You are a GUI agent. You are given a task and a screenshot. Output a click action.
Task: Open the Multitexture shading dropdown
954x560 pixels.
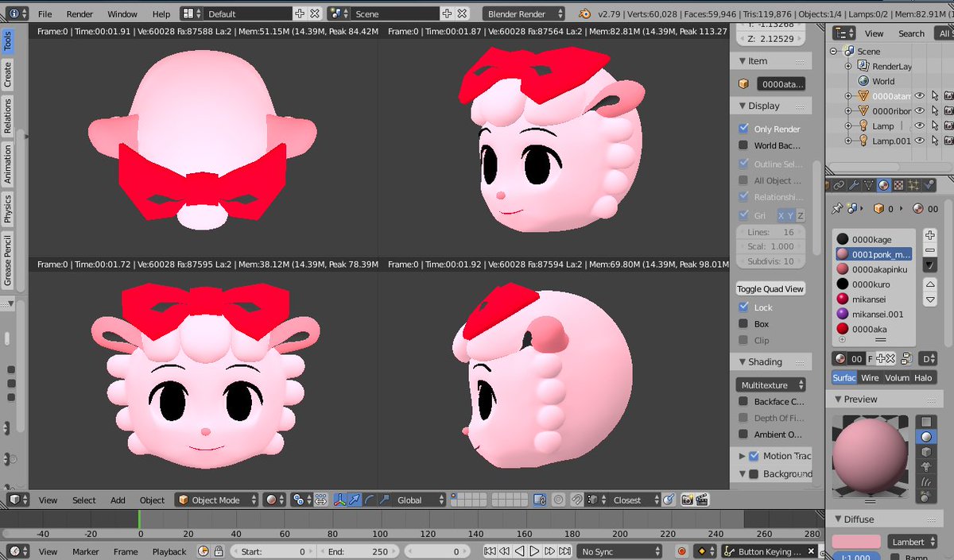(x=770, y=384)
